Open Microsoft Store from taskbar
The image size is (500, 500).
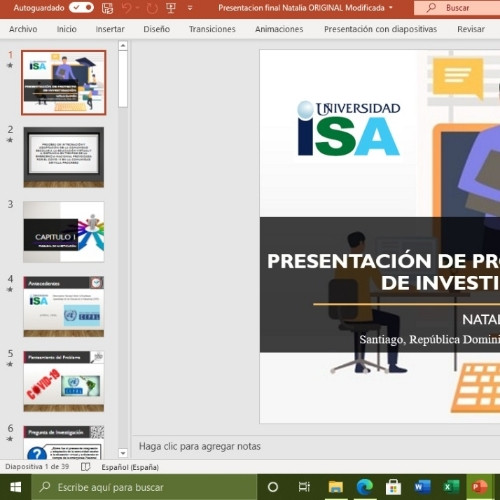393,487
